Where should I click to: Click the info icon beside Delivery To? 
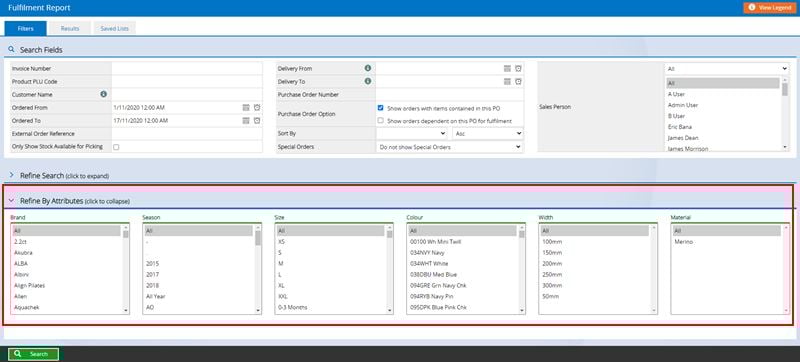pyautogui.click(x=367, y=81)
